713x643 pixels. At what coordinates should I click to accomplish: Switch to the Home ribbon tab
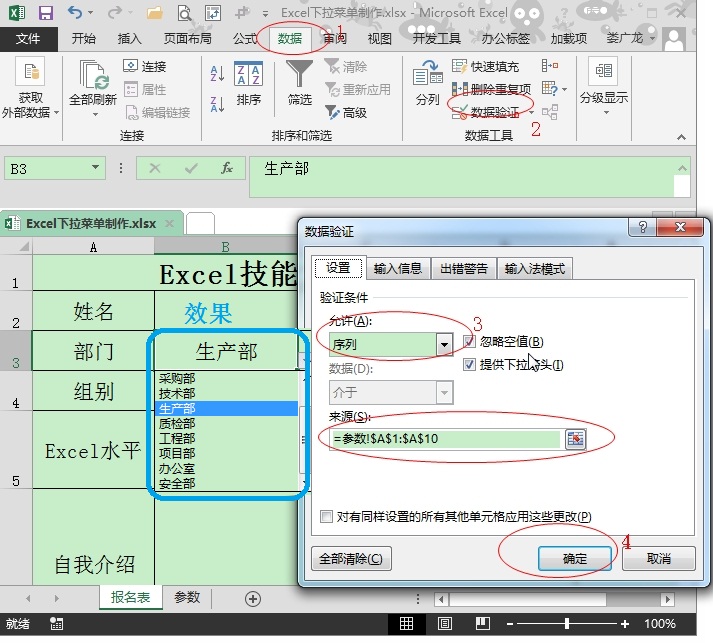coord(83,39)
